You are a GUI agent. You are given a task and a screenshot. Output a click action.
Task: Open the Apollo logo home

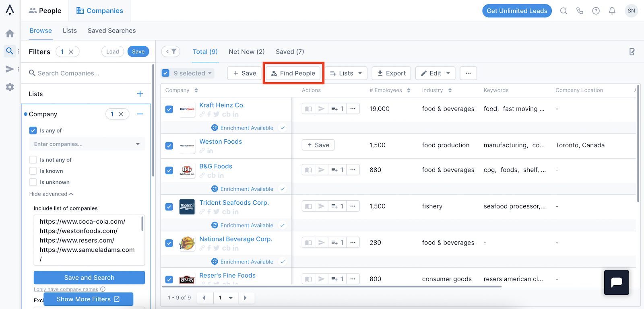tap(10, 10)
